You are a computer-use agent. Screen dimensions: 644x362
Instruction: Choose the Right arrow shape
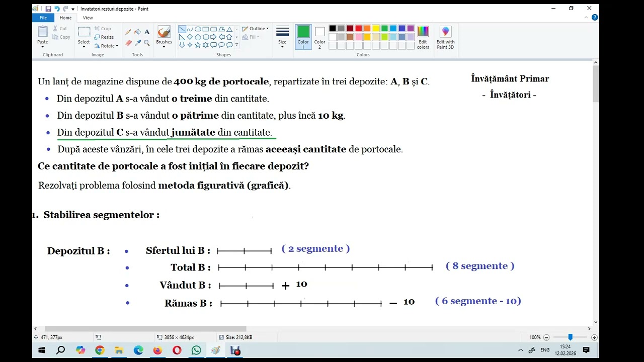coord(213,37)
